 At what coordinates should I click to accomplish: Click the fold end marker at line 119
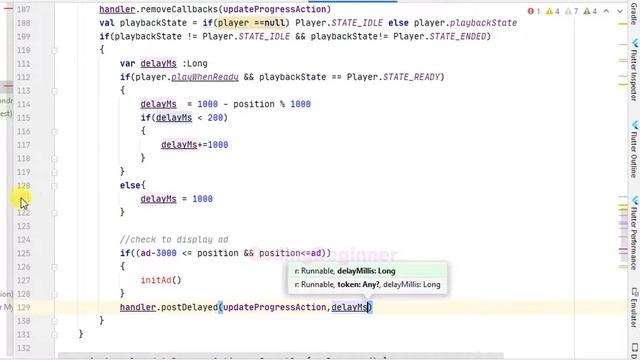tap(54, 172)
